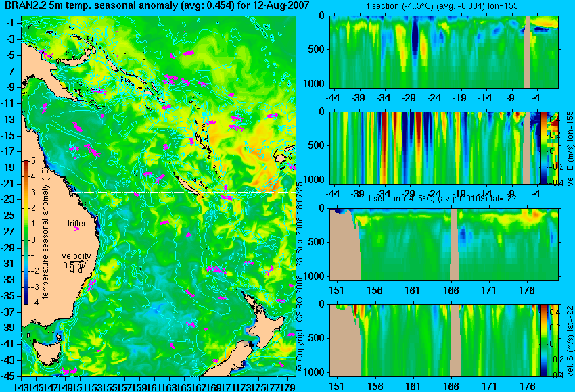Click the 'vel. E (m/s) lon=155' axis label
The height and width of the screenshot is (392, 575).
(x=570, y=149)
